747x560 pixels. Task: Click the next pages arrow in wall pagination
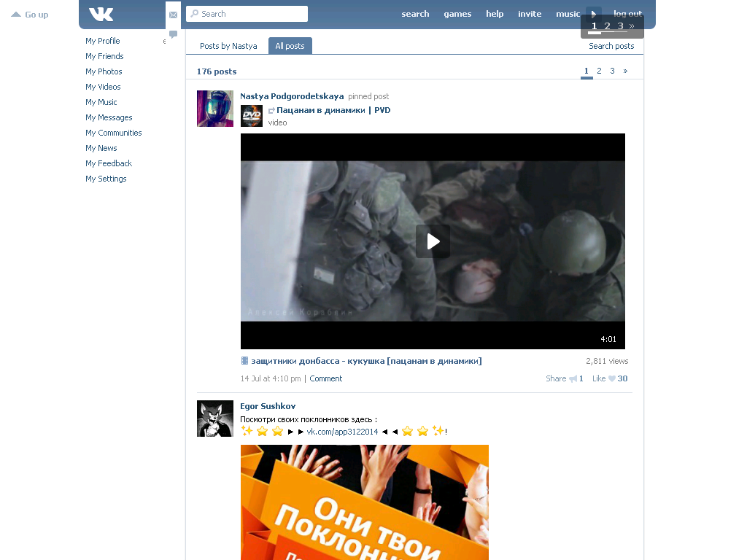pos(625,71)
